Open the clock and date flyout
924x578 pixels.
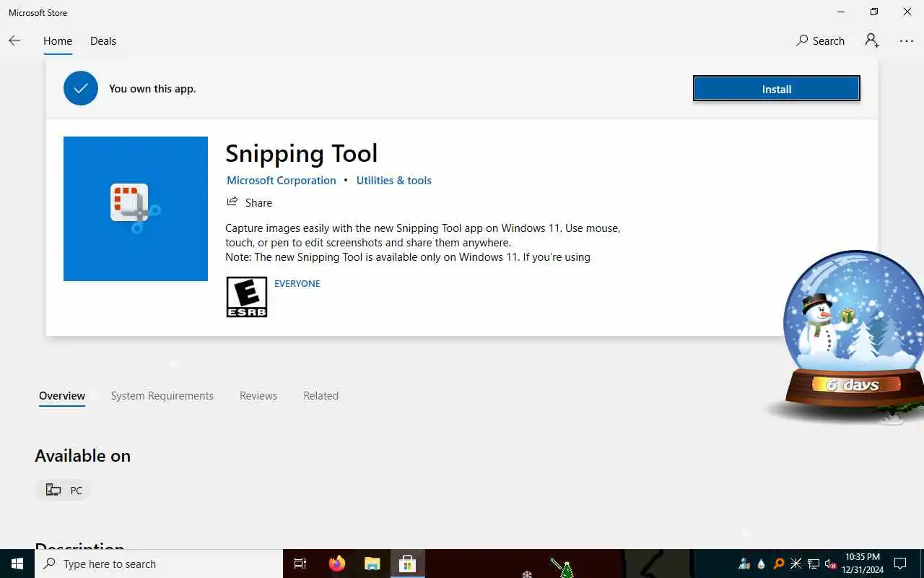pyautogui.click(x=863, y=564)
